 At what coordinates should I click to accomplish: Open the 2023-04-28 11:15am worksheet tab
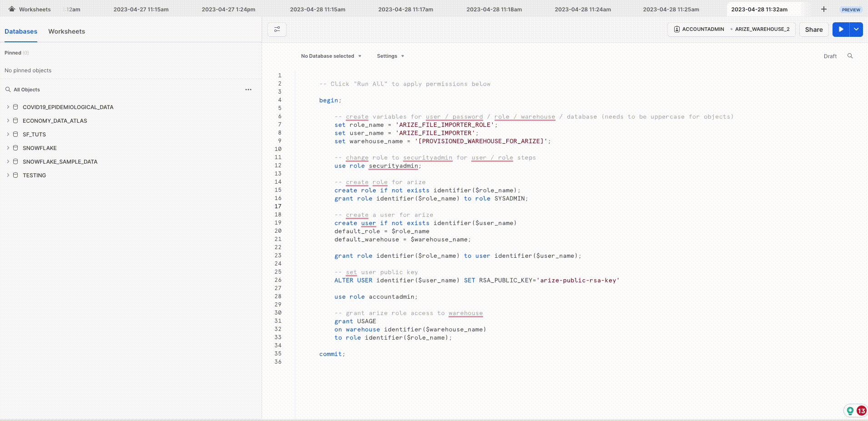[318, 9]
